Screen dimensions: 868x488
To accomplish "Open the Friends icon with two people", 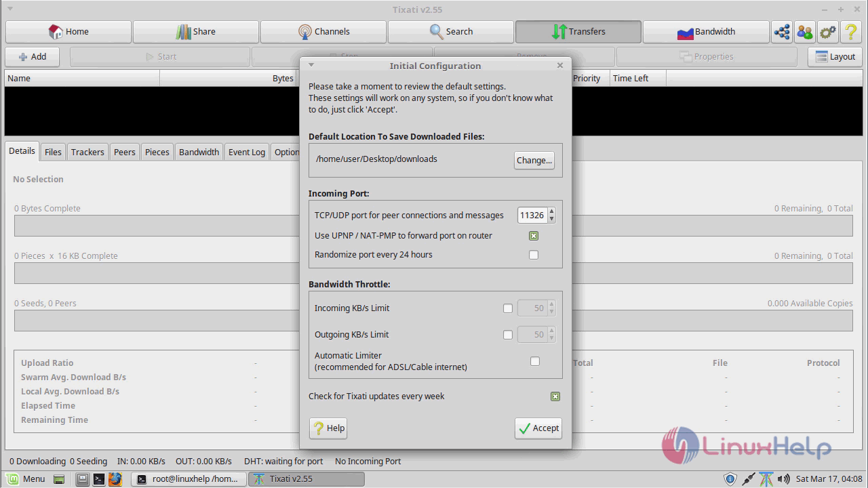I will click(x=805, y=32).
